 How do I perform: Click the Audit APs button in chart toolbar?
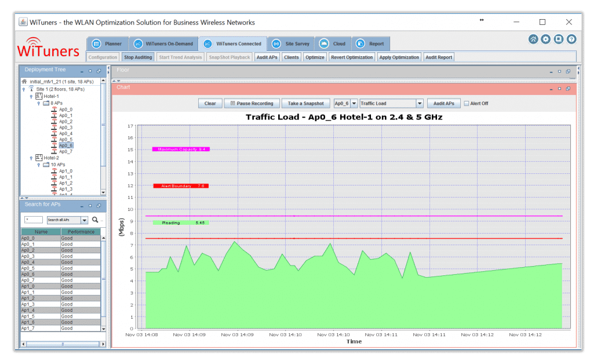click(443, 103)
